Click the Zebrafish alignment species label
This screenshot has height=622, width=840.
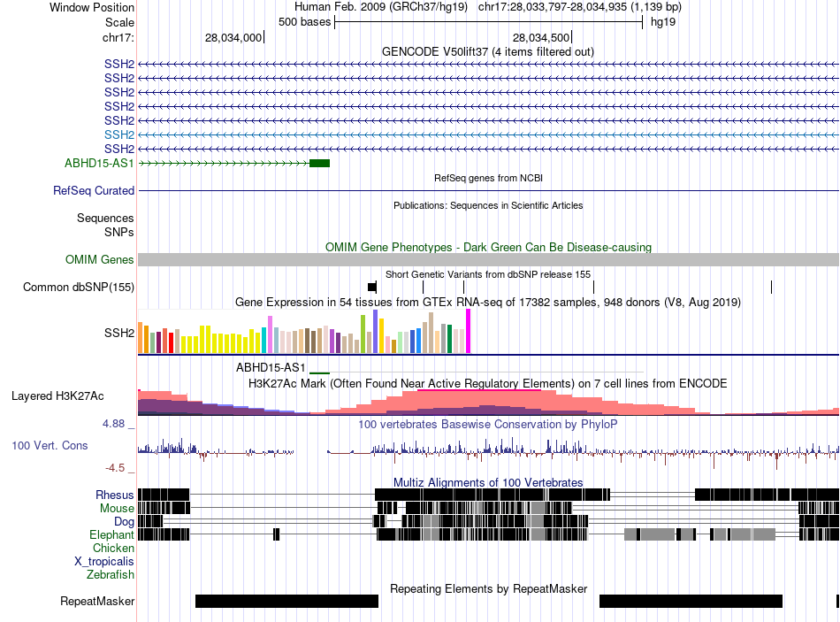coord(111,574)
